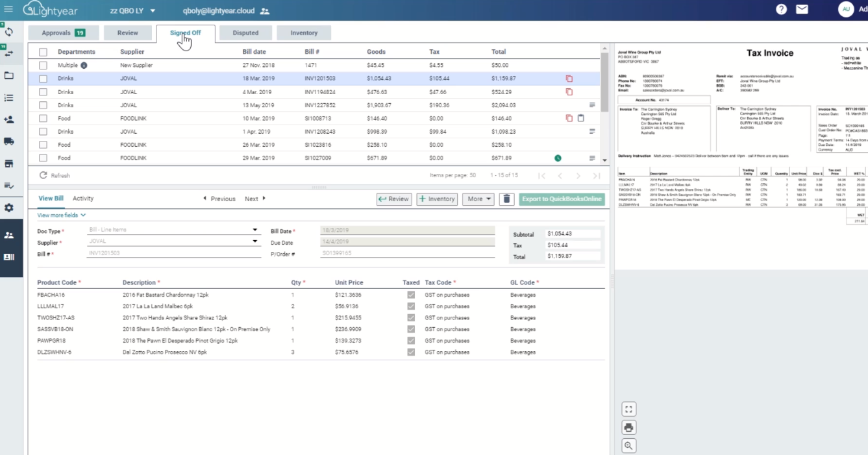
Task: Open the help question mark icon
Action: click(781, 10)
